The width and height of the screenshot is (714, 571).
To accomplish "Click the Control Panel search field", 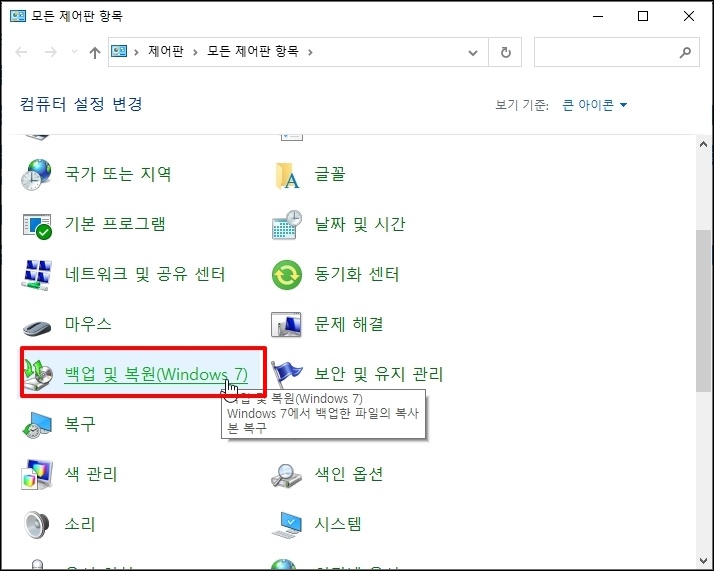I will coord(617,52).
